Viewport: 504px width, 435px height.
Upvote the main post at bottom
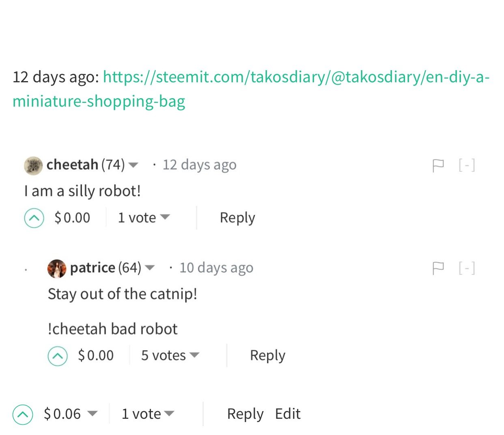(x=23, y=414)
